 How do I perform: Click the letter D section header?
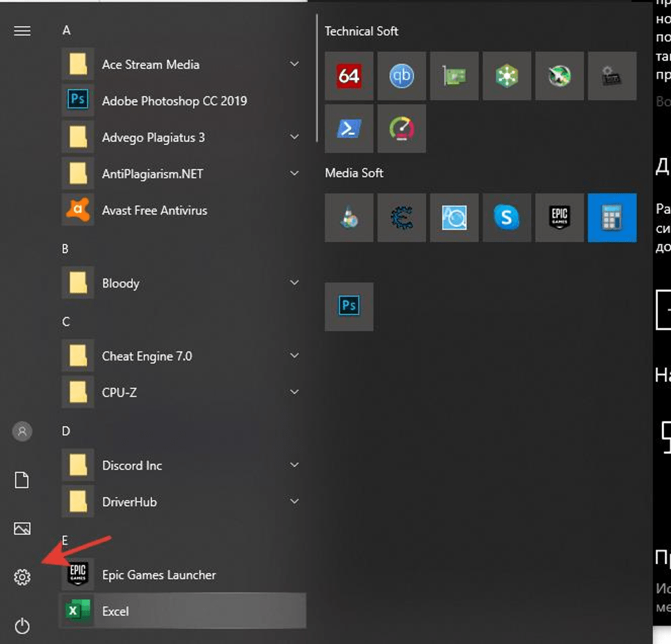[x=66, y=431]
